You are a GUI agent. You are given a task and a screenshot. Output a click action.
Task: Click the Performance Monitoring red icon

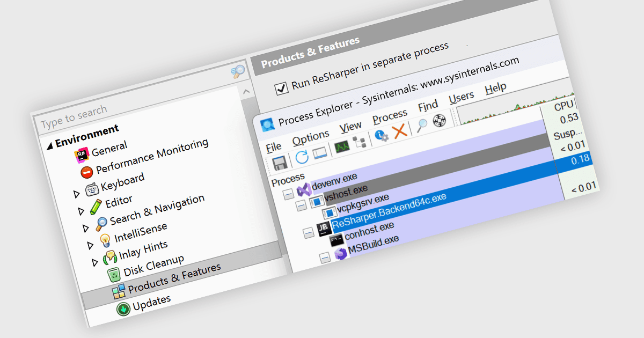click(x=87, y=172)
